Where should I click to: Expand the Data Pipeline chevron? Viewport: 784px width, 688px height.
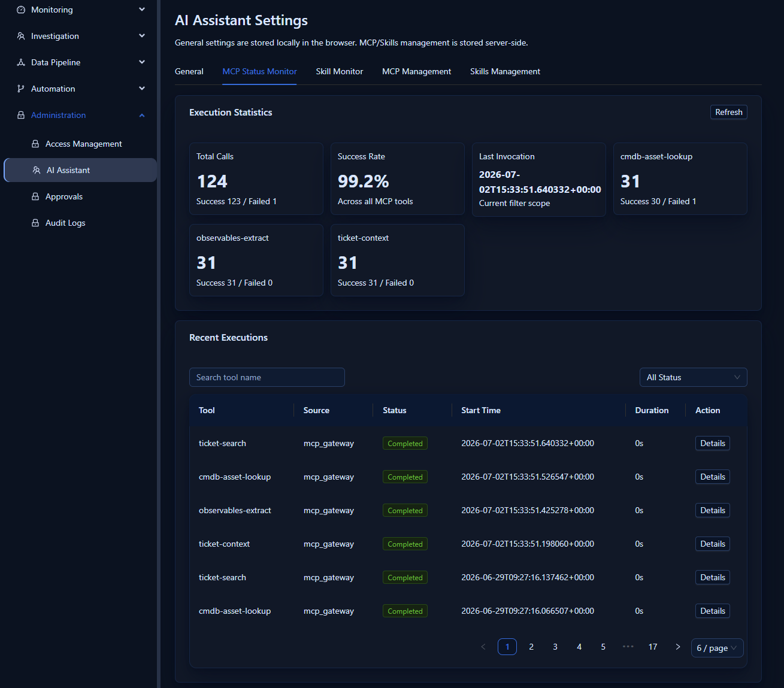142,62
